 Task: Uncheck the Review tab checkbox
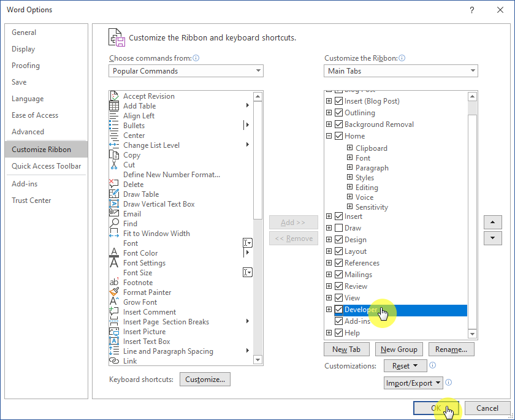[x=338, y=286]
